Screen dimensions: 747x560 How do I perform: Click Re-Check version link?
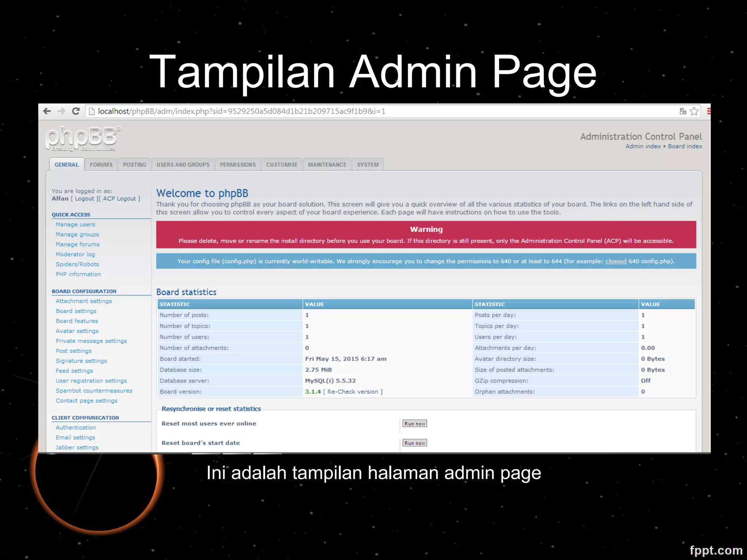(353, 392)
